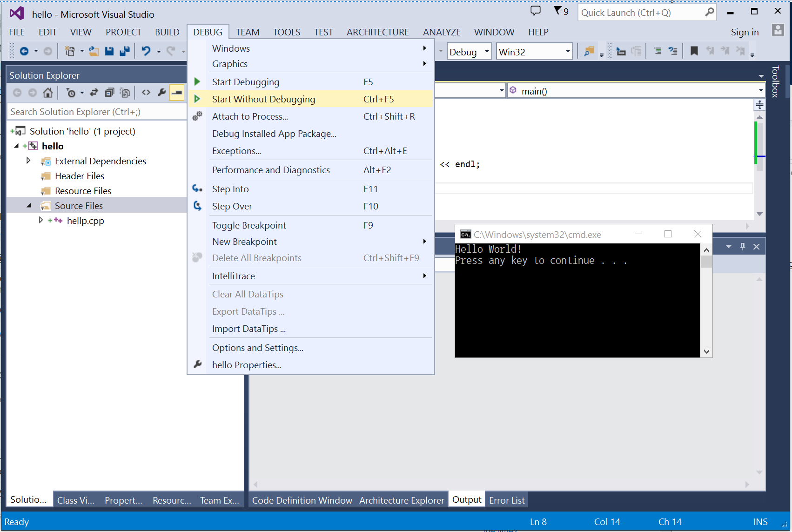Click the Properties wrench icon in Solution Explorer

tap(161, 93)
